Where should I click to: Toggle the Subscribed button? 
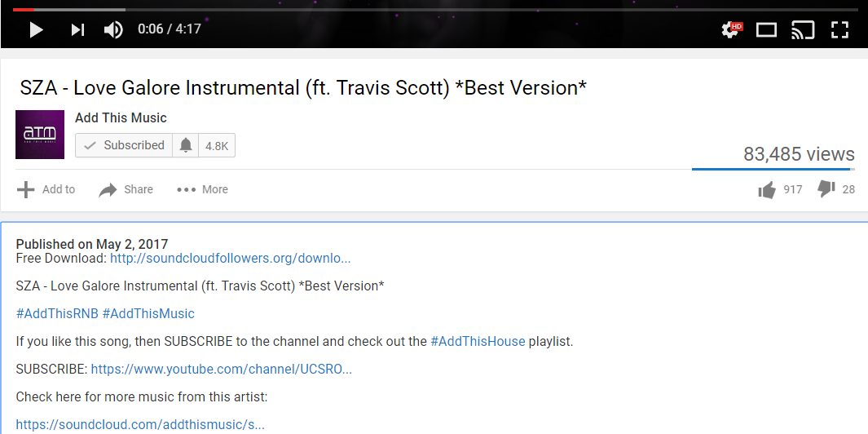[124, 145]
